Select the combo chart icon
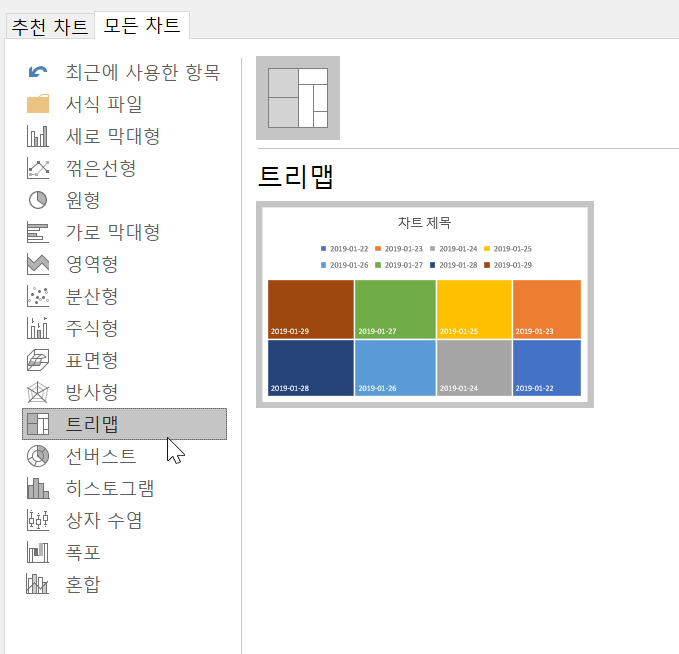This screenshot has height=654, width=679. pyautogui.click(x=38, y=584)
